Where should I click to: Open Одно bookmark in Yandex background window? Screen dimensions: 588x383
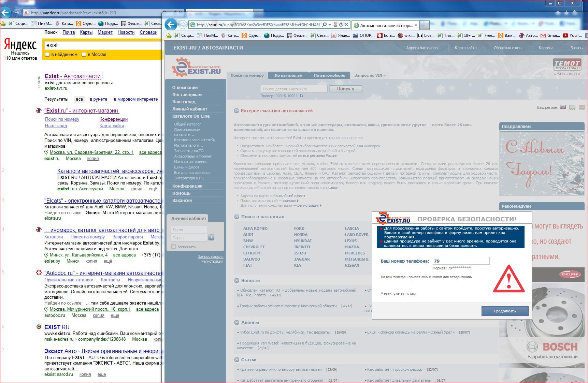click(86, 24)
